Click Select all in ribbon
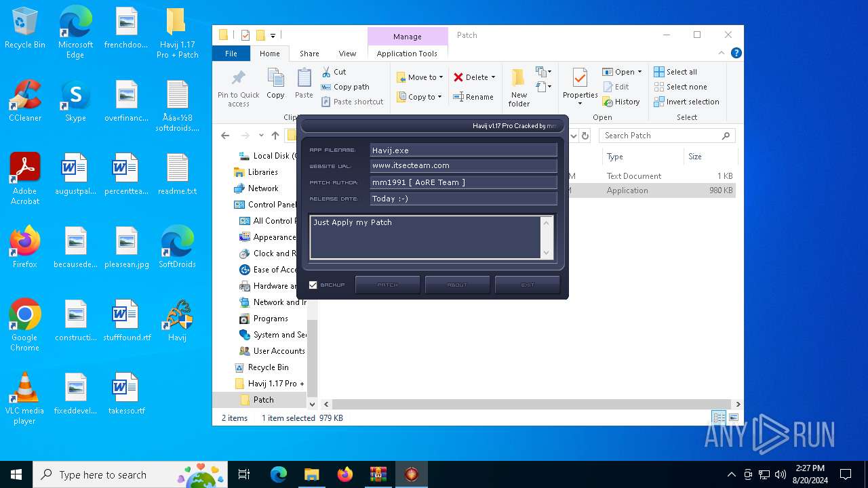This screenshot has width=868, height=488. point(675,72)
